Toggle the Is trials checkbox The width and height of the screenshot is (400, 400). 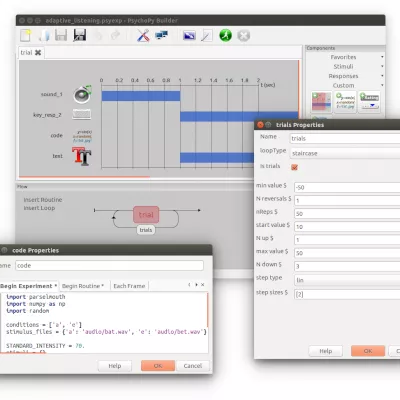coord(294,167)
